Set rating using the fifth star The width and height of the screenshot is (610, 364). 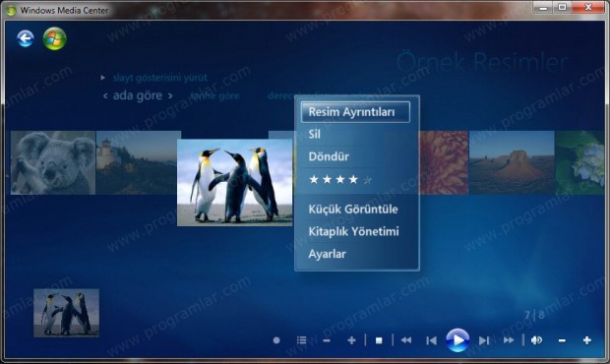[x=367, y=180]
